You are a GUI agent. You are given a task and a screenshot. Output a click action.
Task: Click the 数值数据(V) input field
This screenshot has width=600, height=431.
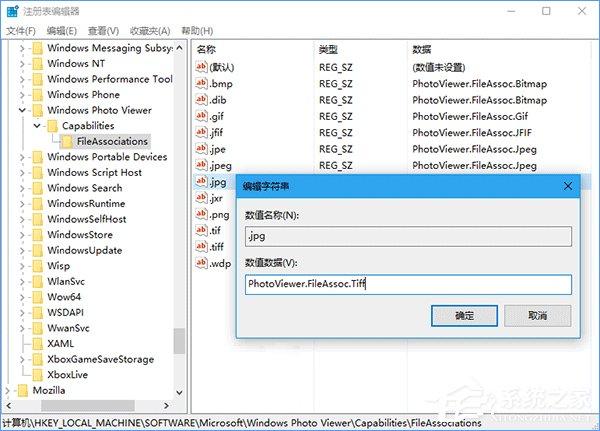pos(408,284)
